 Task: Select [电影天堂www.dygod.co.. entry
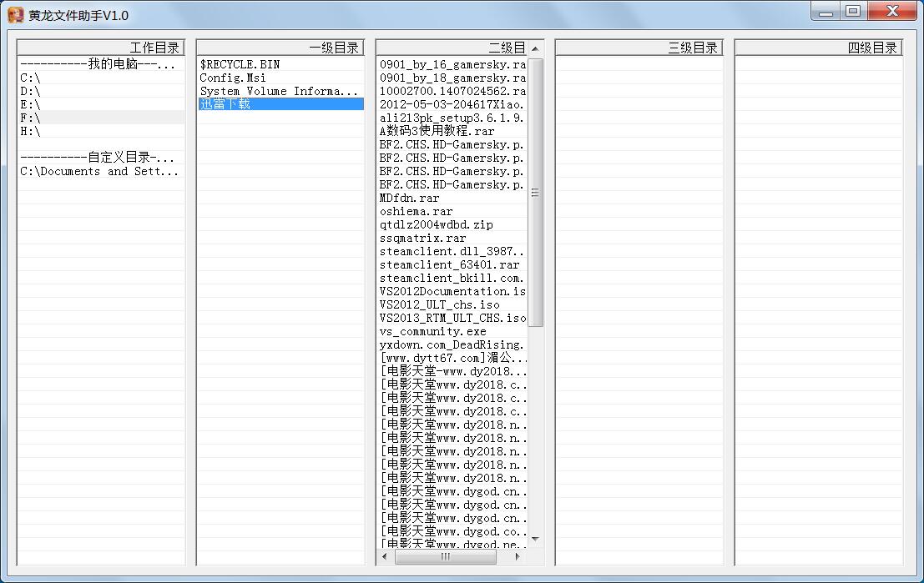(x=452, y=532)
